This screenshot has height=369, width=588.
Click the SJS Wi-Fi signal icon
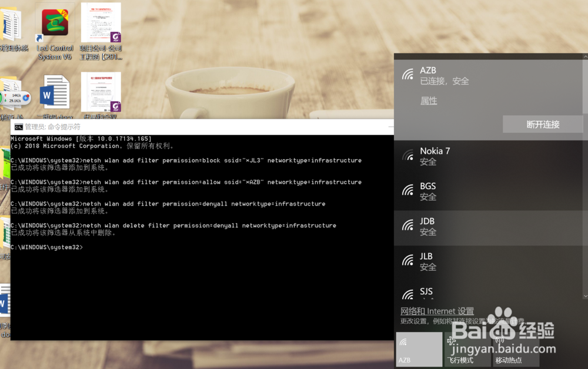point(407,294)
